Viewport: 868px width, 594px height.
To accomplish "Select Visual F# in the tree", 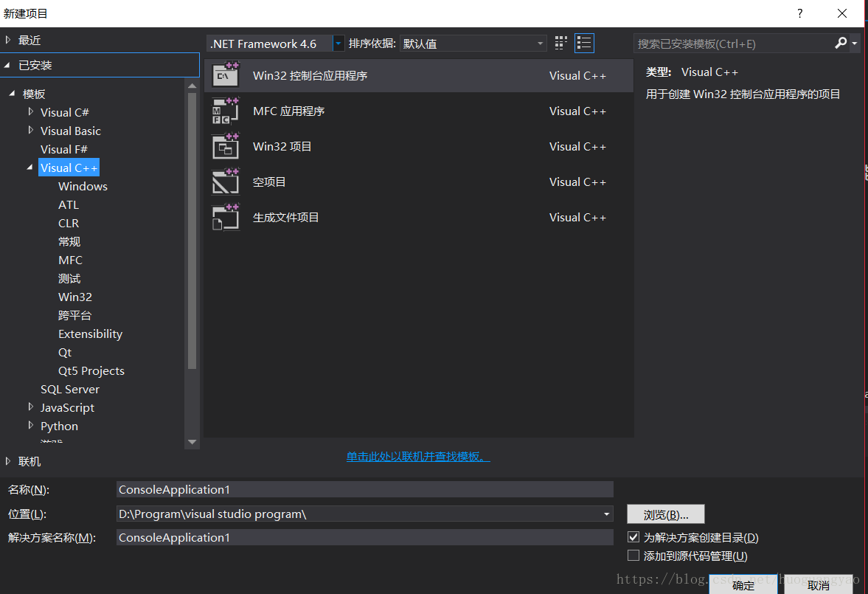I will pyautogui.click(x=63, y=149).
